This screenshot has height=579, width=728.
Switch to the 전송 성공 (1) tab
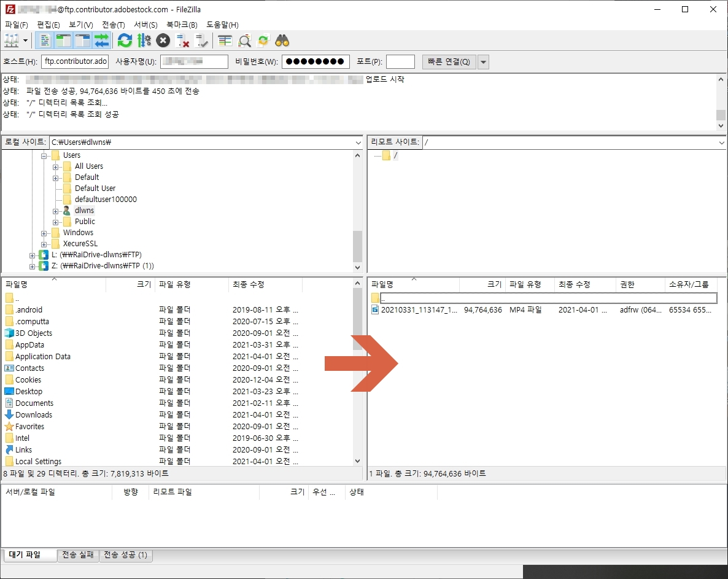tap(125, 555)
